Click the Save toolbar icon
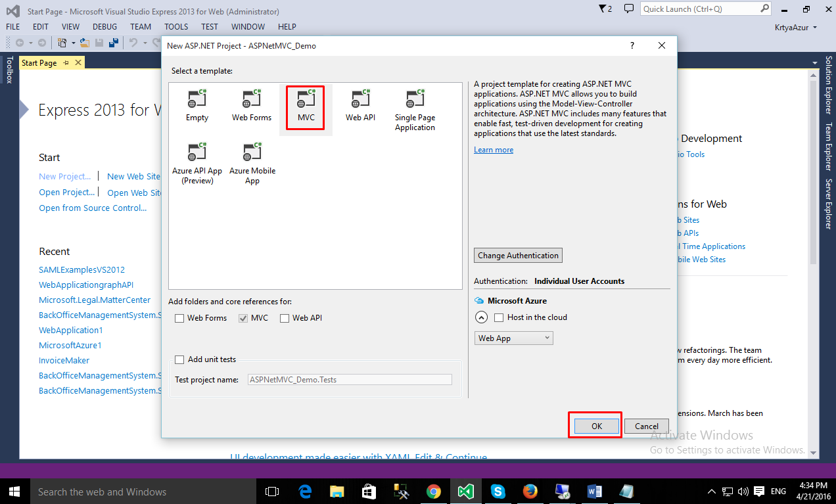The height and width of the screenshot is (504, 836). tap(99, 43)
